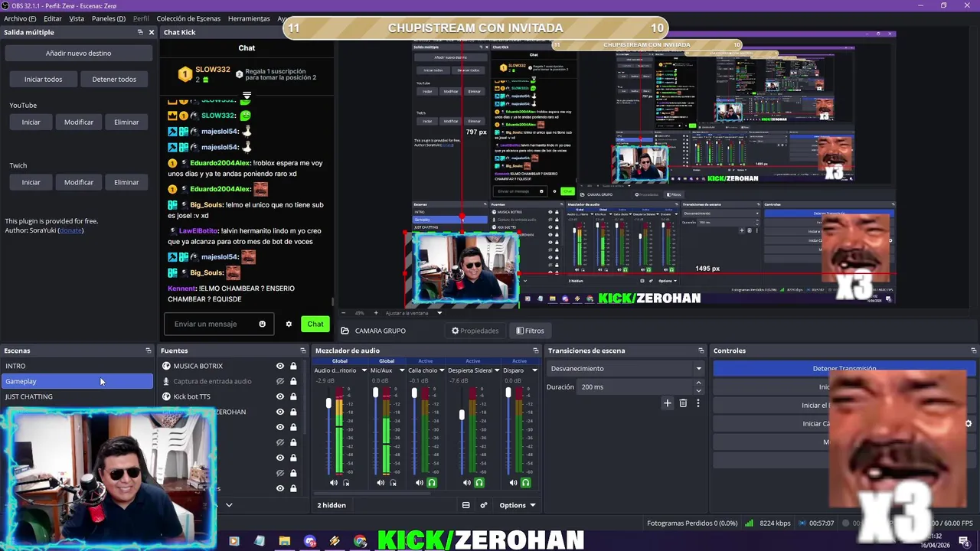The width and height of the screenshot is (980, 551).
Task: Open Calla cholo channel menu arrow
Action: click(443, 370)
